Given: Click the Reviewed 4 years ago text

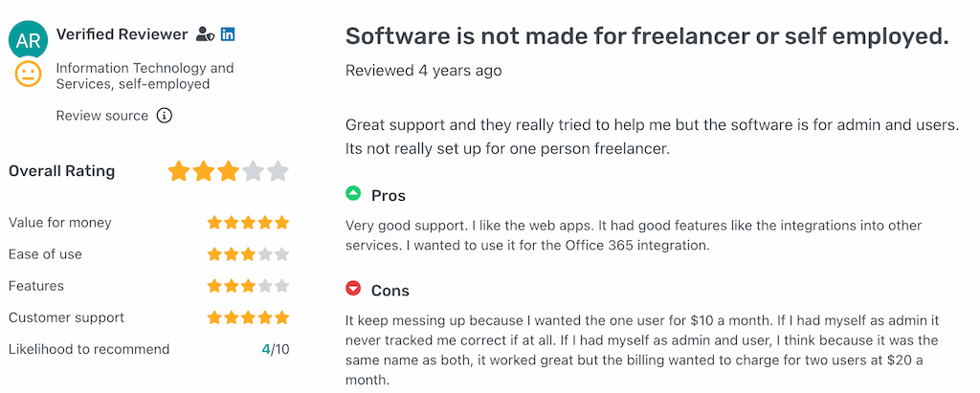Looking at the screenshot, I should (423, 71).
